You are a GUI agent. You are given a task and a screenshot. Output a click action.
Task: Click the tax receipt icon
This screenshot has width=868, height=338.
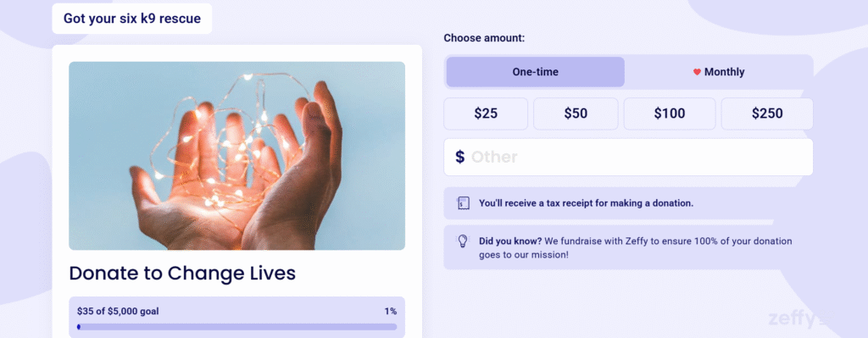464,203
